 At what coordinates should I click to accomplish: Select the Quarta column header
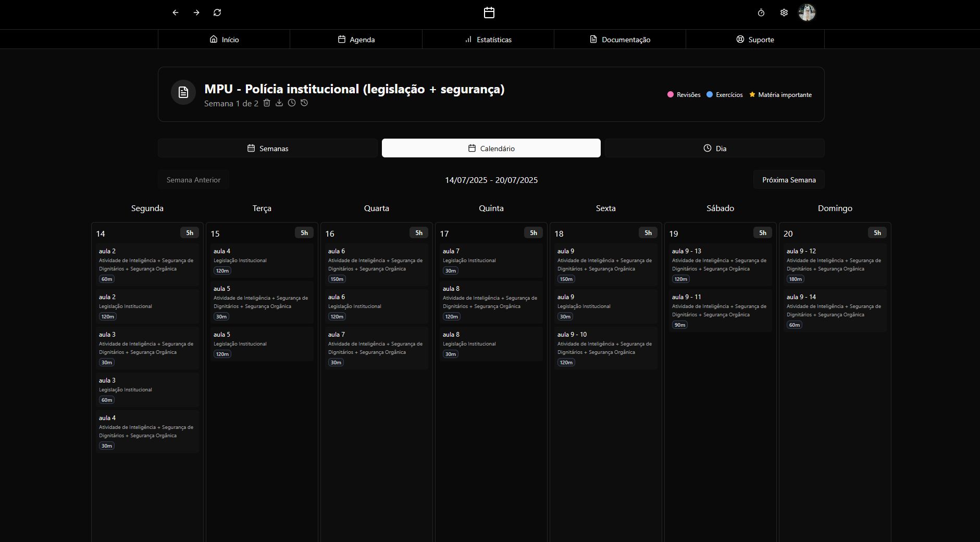[x=377, y=208]
